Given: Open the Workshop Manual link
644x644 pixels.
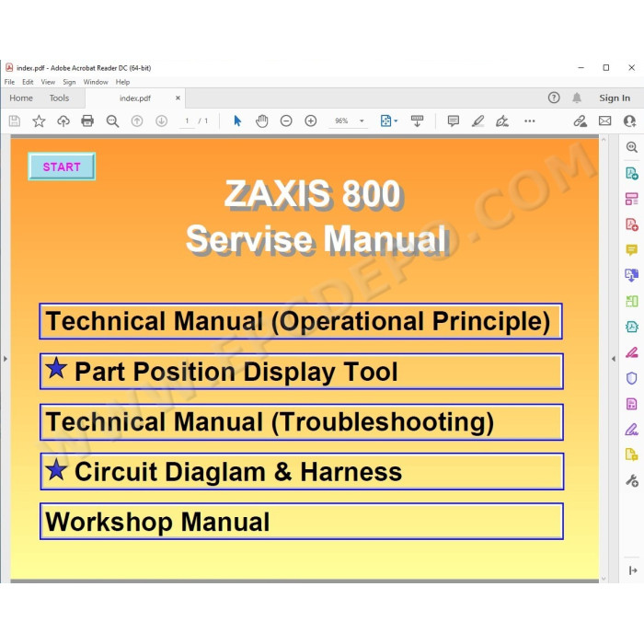Looking at the screenshot, I should 302,522.
